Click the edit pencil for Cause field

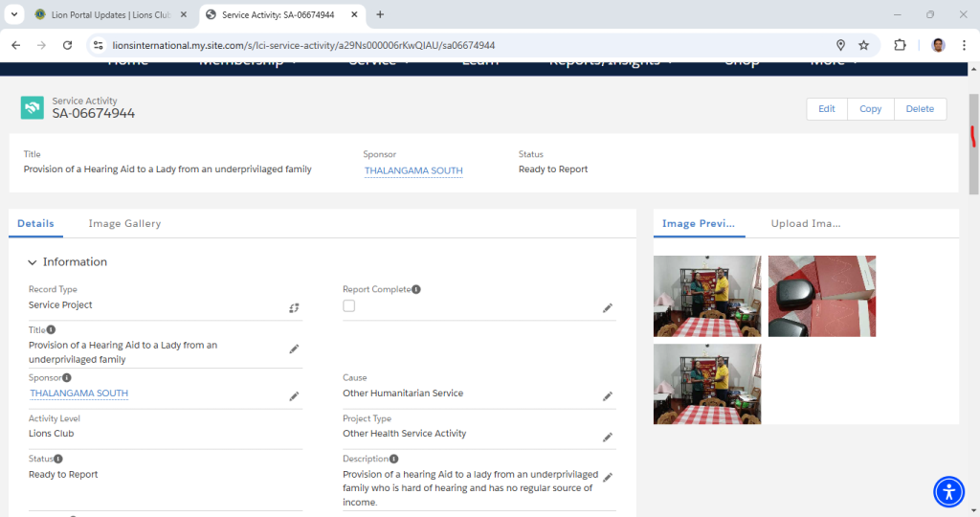[x=608, y=396]
